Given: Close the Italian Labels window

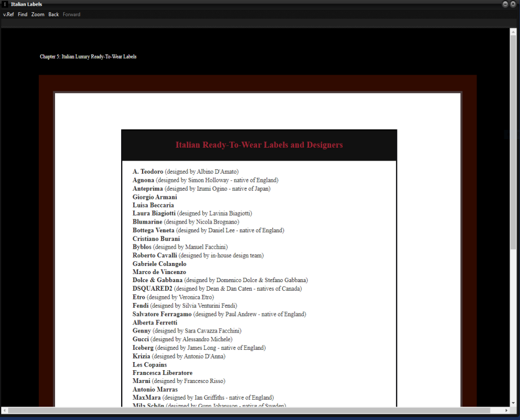Looking at the screenshot, I should [x=512, y=4].
